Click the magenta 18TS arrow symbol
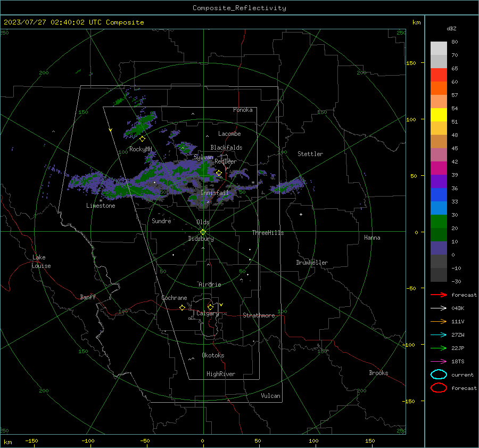Screen dimensions: 479x448 pyautogui.click(x=439, y=362)
